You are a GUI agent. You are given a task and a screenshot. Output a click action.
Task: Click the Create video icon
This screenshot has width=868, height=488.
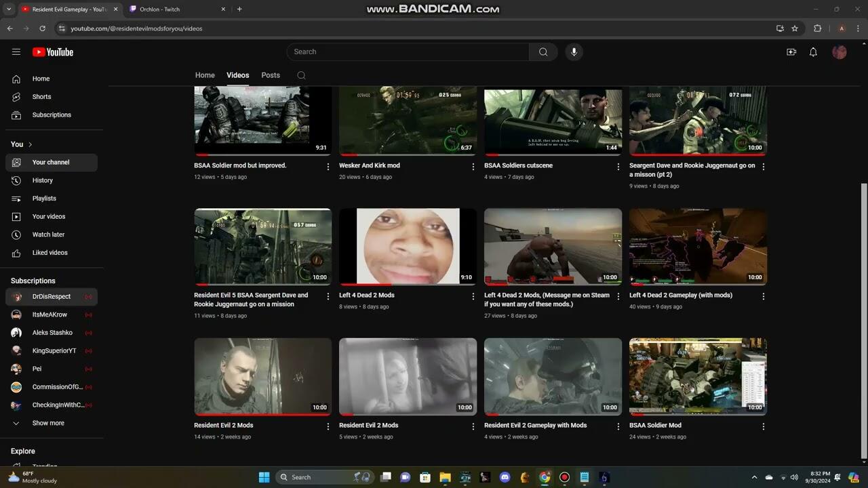coord(791,52)
